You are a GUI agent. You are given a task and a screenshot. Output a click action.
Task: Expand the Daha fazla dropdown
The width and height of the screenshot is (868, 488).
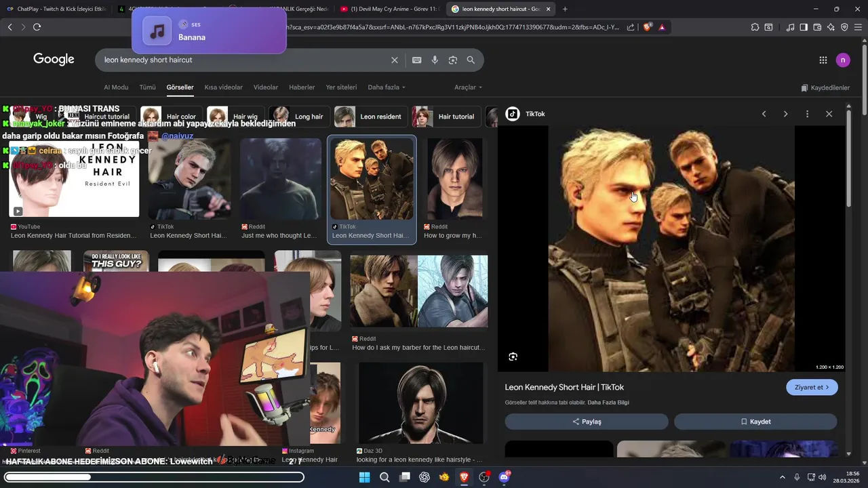(x=387, y=87)
